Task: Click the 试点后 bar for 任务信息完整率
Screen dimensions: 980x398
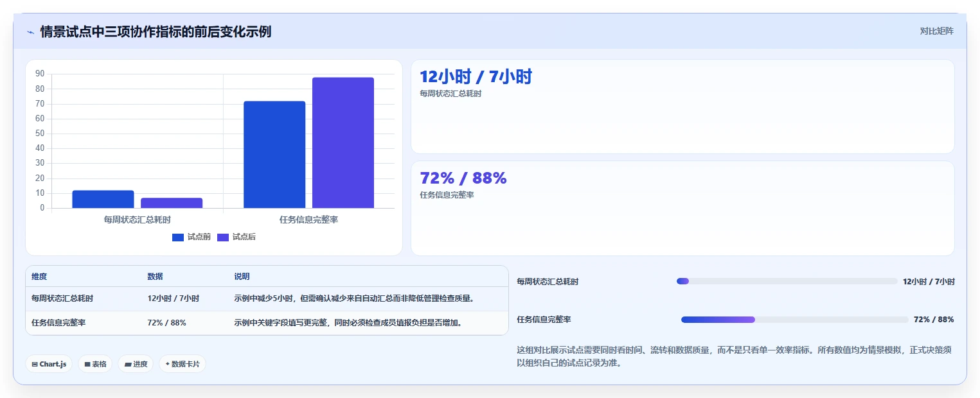Action: click(x=343, y=143)
